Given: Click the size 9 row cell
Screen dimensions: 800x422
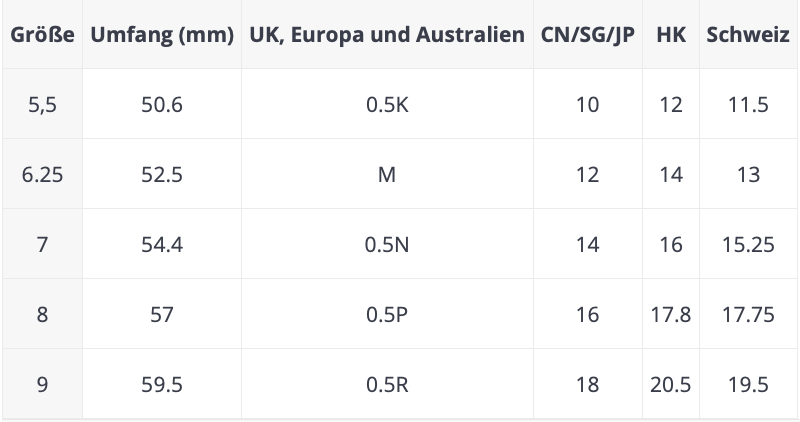Looking at the screenshot, I should click(x=42, y=384).
